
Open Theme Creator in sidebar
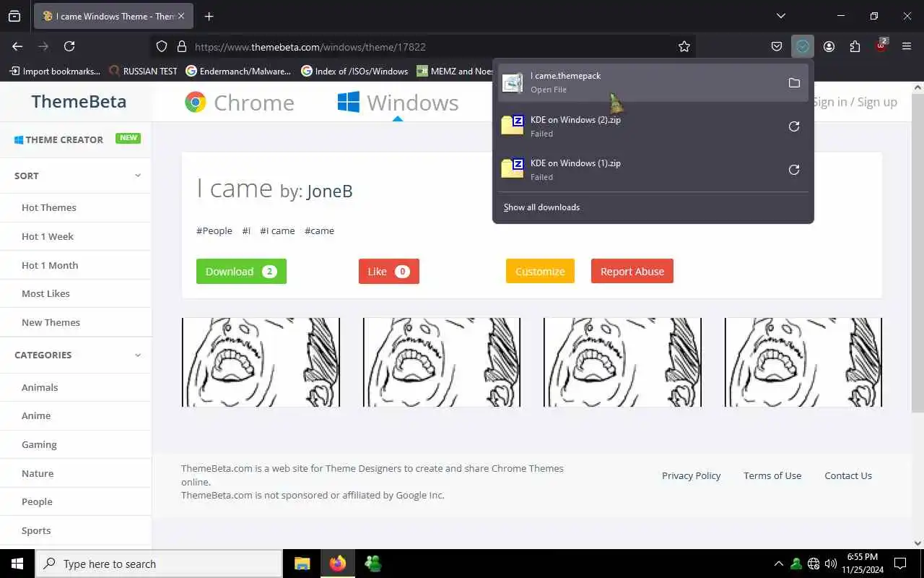[58, 139]
